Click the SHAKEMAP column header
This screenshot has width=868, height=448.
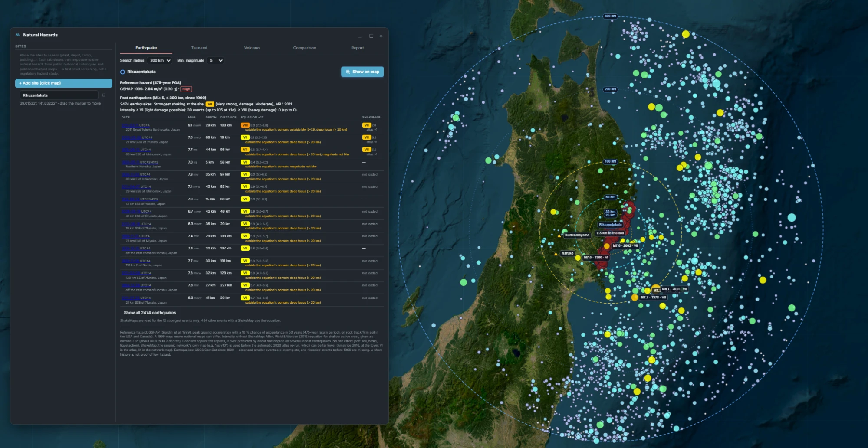[x=371, y=118]
